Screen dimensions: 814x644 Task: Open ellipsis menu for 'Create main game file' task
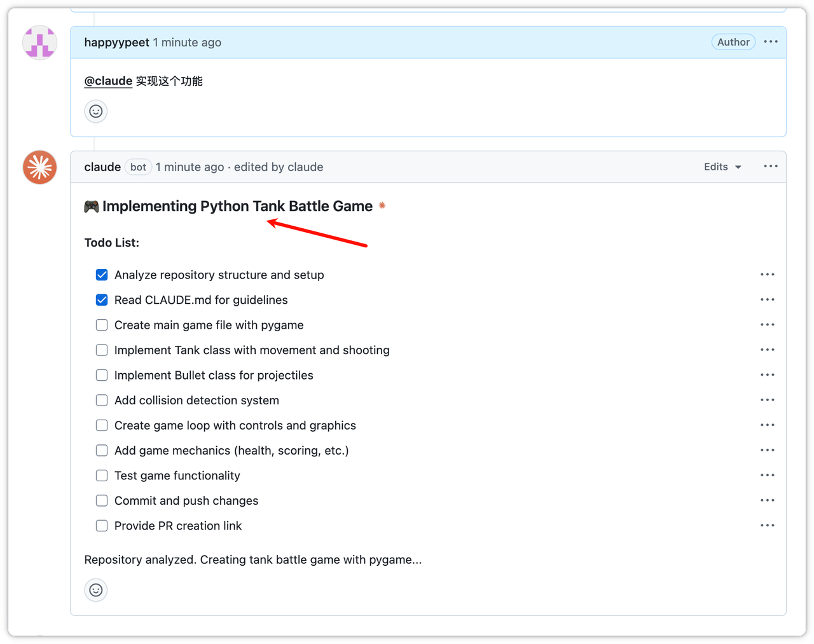click(768, 325)
